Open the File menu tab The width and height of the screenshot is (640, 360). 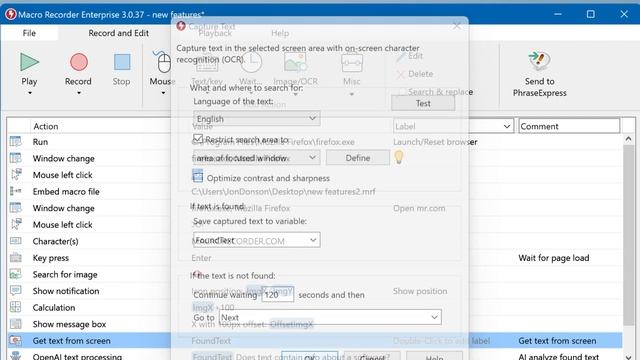coord(29,33)
